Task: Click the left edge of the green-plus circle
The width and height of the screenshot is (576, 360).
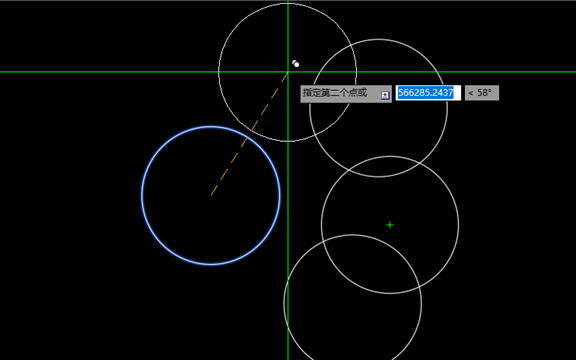Action: click(321, 225)
